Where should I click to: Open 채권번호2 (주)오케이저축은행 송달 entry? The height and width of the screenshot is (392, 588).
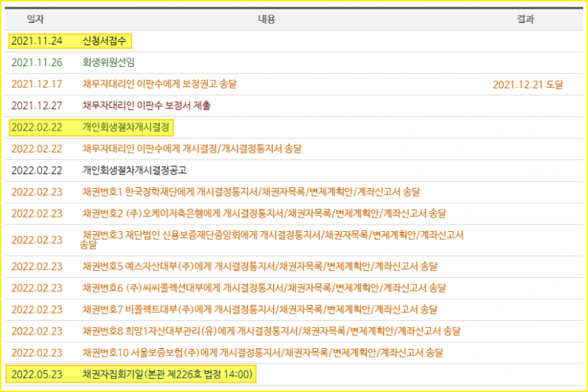coord(265,213)
